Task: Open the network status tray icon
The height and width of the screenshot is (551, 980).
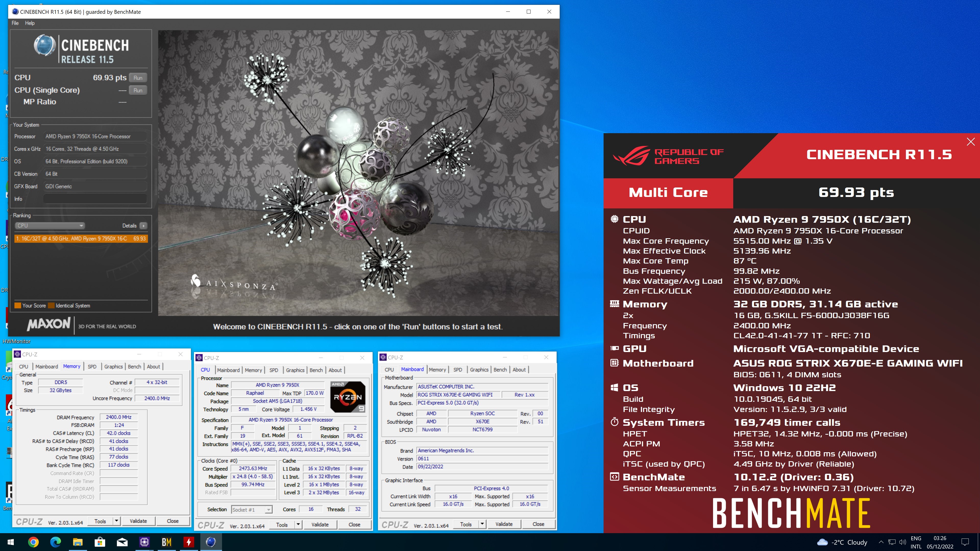Action: 892,542
